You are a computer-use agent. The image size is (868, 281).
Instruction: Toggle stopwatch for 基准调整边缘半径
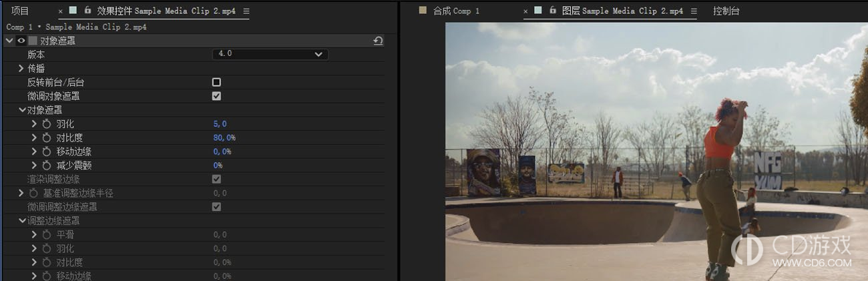pos(33,193)
